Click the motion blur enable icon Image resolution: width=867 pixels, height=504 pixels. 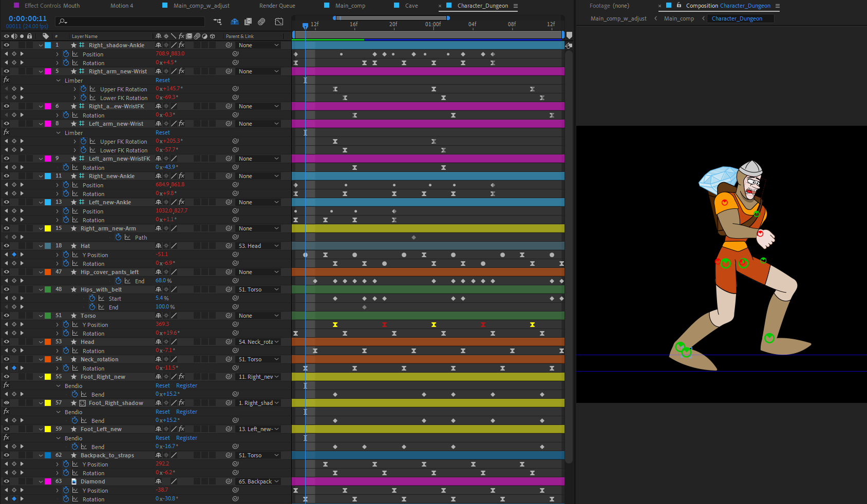tap(261, 22)
